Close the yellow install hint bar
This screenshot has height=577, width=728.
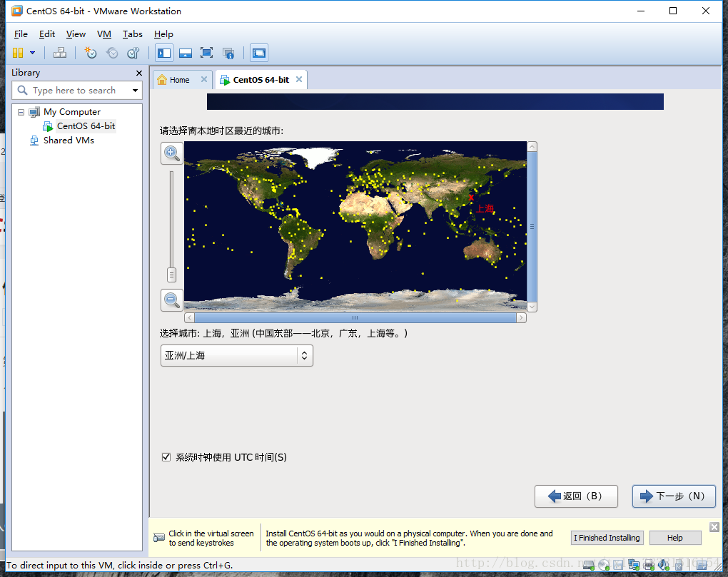click(714, 527)
